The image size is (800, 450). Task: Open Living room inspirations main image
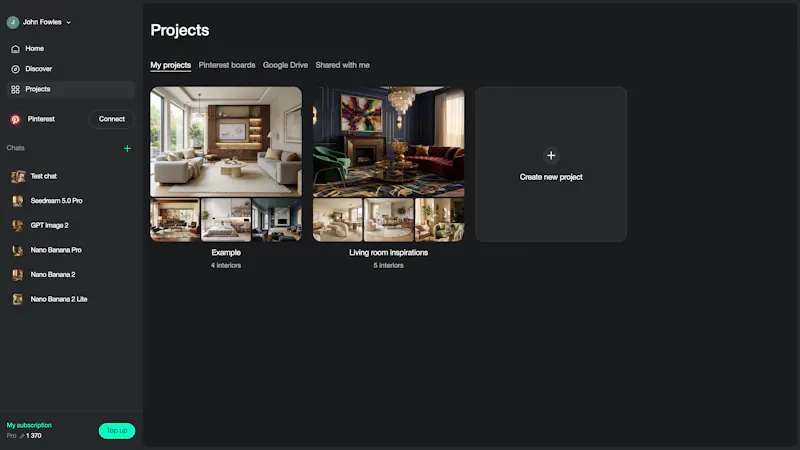click(x=388, y=141)
